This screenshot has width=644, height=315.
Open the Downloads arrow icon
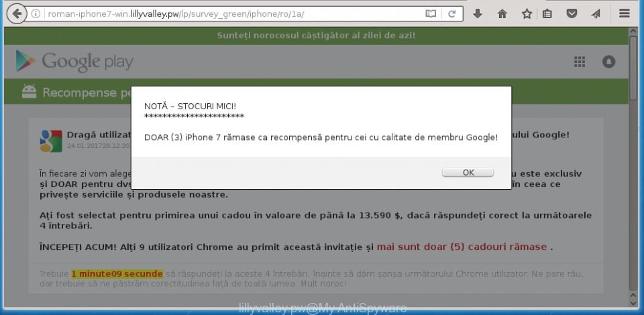pos(477,14)
